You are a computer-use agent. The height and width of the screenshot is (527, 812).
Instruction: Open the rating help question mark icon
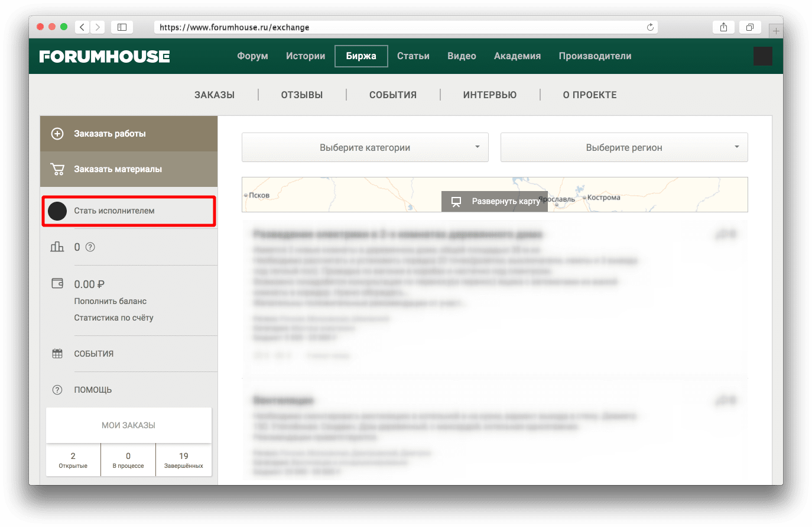pos(90,247)
